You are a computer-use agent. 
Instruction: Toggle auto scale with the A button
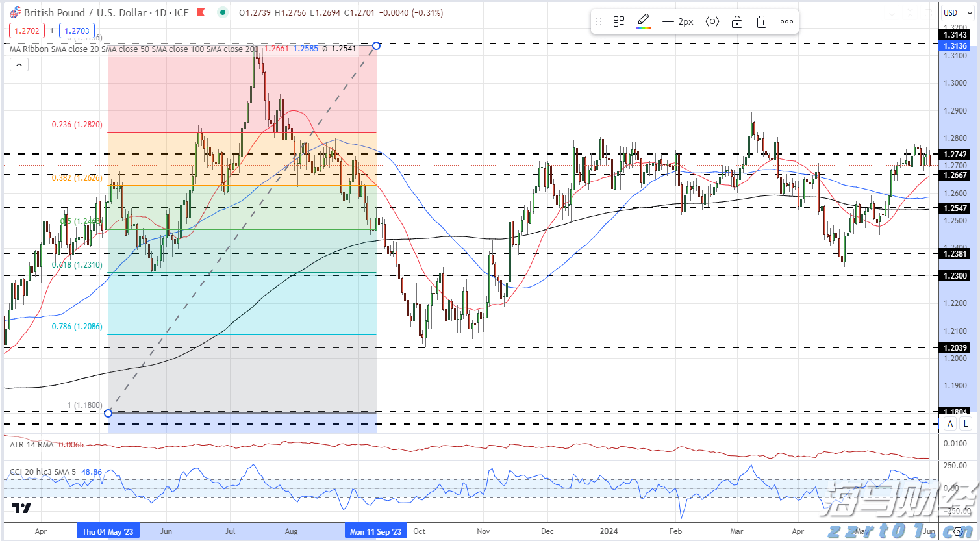pos(950,423)
